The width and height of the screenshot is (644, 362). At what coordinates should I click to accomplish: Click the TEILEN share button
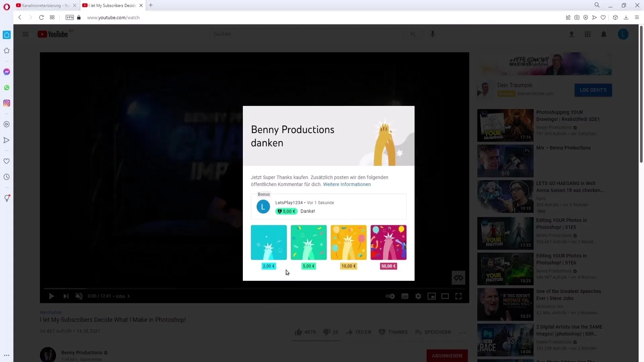point(359,332)
